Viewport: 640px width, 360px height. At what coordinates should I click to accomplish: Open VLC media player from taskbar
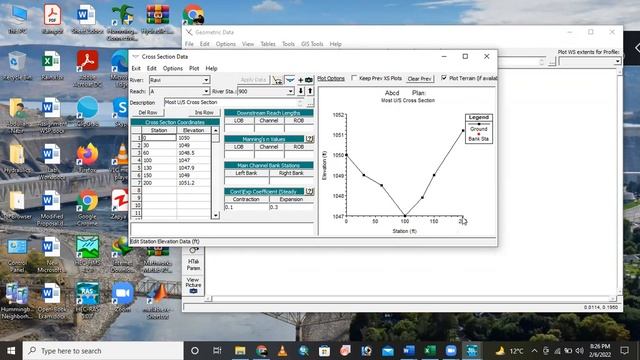(x=282, y=351)
